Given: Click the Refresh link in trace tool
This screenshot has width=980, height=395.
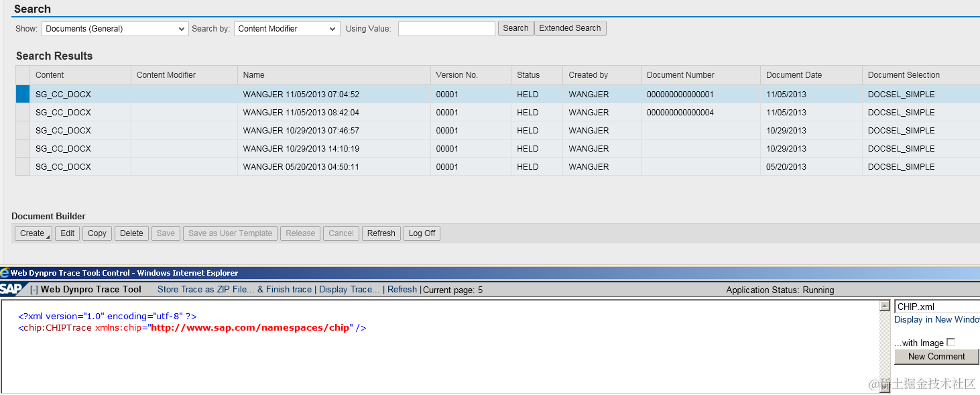Looking at the screenshot, I should click(x=402, y=290).
